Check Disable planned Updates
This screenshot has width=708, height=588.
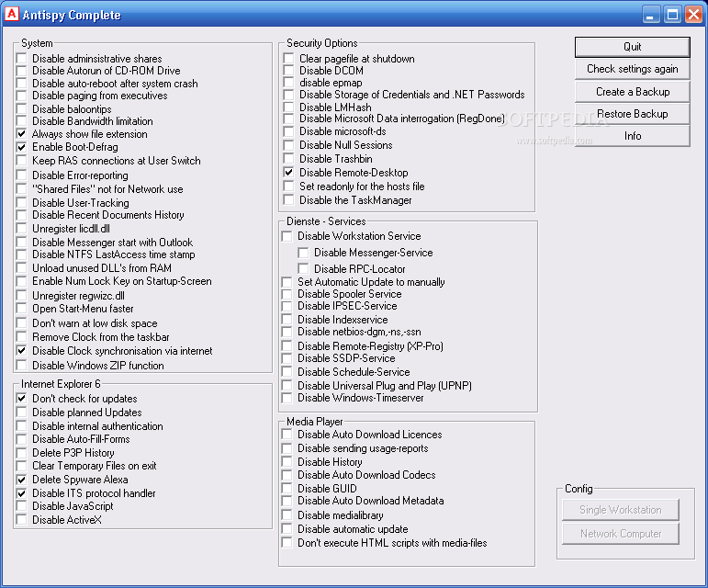(21, 412)
